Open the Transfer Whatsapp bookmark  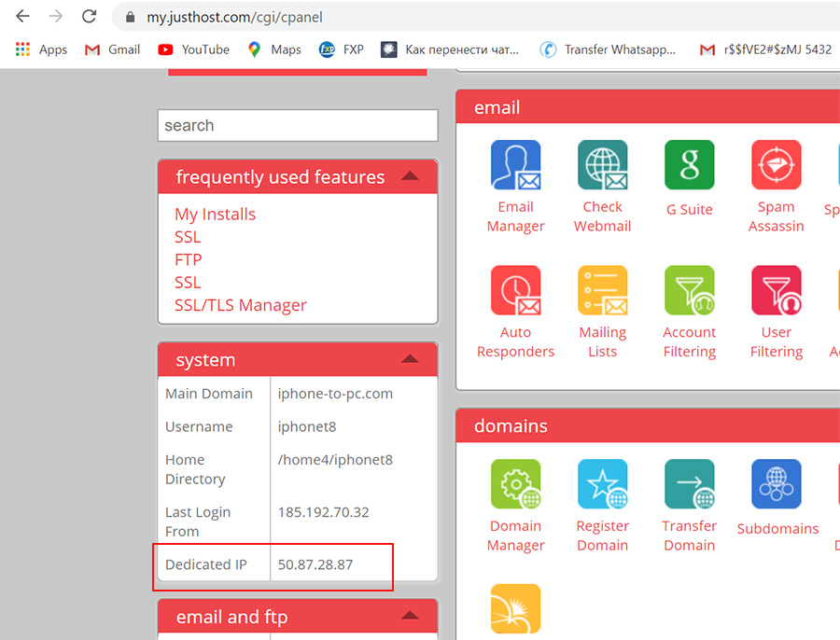tap(608, 49)
